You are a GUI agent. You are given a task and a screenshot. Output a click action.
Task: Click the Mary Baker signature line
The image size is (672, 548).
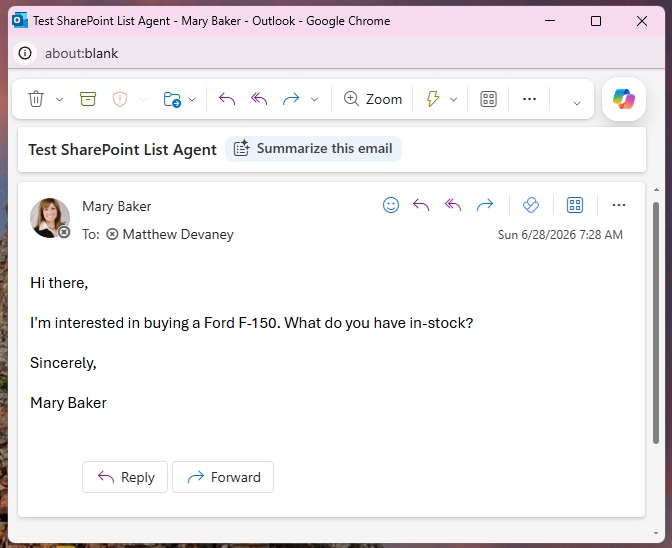[x=68, y=403]
